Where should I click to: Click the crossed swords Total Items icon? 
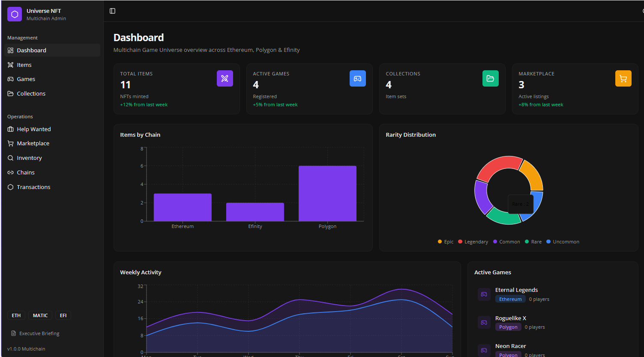coord(225,78)
